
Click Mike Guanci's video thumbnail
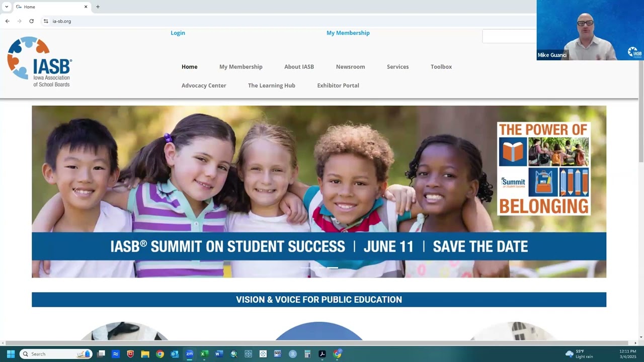pos(590,30)
